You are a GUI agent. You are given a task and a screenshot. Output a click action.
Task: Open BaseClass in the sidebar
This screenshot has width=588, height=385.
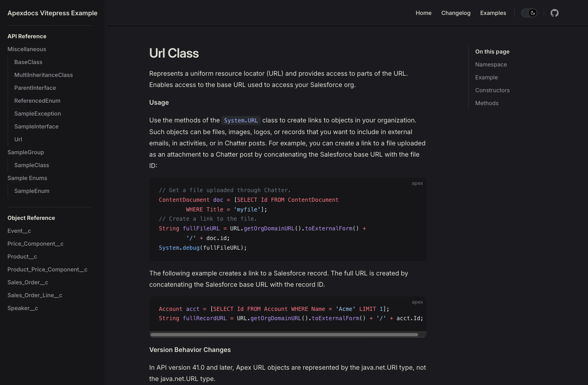[x=28, y=62]
